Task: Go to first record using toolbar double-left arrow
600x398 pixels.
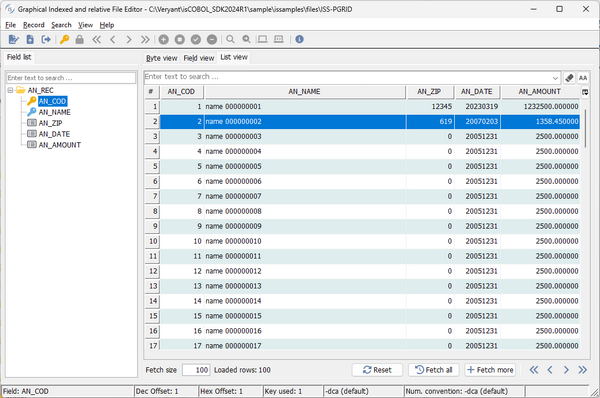Action: tap(96, 39)
